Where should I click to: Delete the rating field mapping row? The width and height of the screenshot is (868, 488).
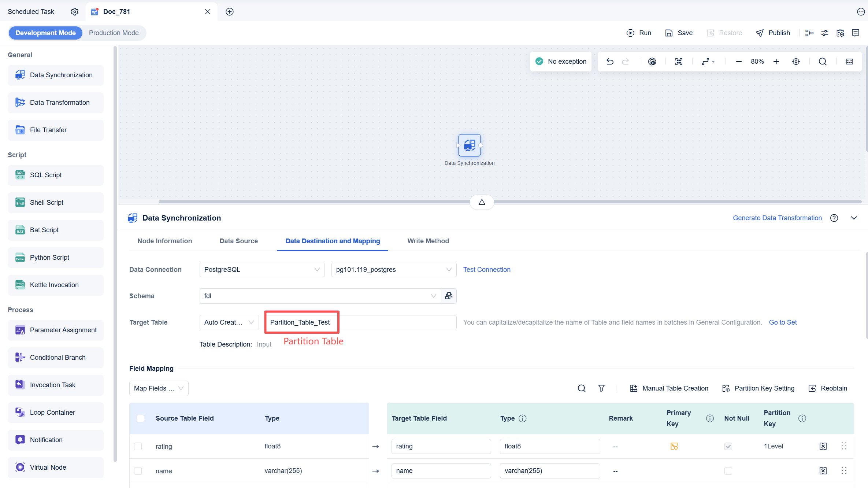823,446
